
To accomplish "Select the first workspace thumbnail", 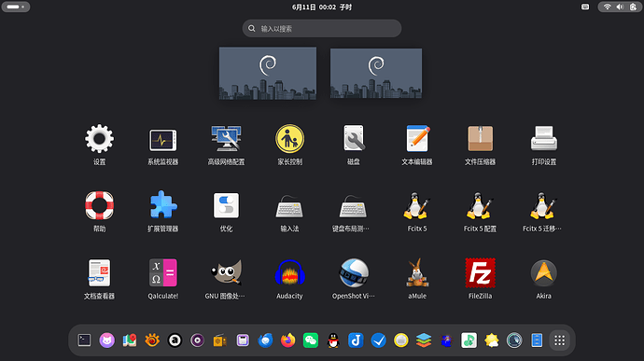I will coord(268,73).
